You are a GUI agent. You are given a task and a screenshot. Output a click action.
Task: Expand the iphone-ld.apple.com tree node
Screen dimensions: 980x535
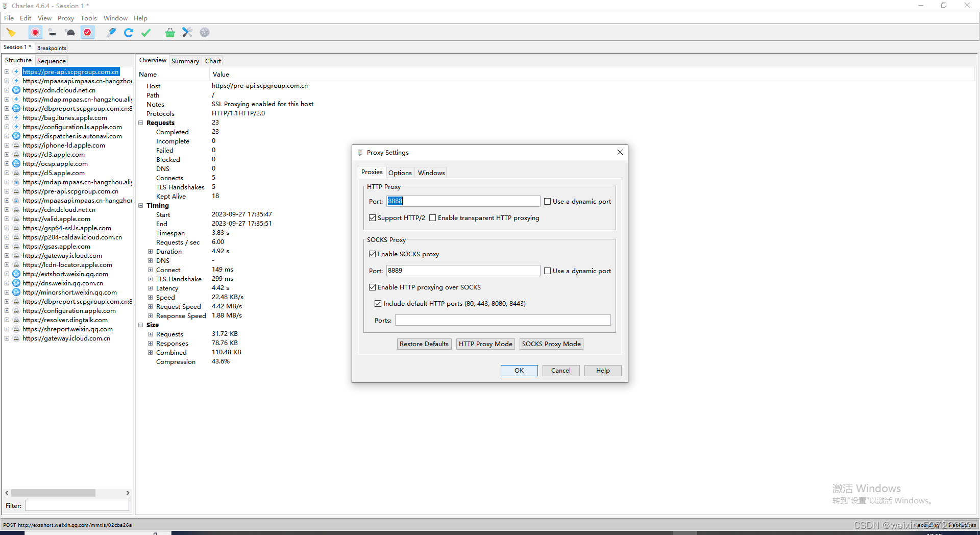7,145
